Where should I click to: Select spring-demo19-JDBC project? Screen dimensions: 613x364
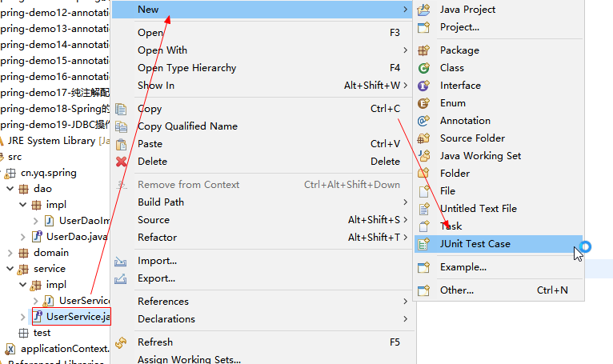[54, 125]
